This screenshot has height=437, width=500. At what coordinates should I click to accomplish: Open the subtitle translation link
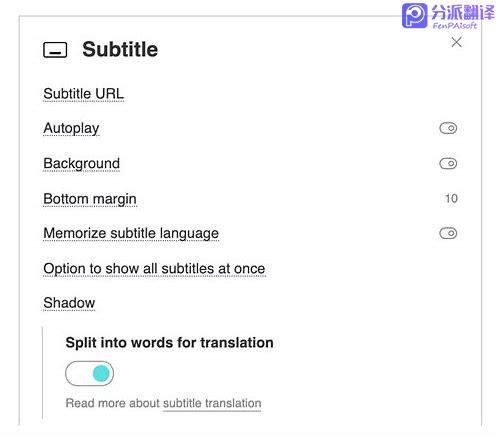tap(212, 403)
